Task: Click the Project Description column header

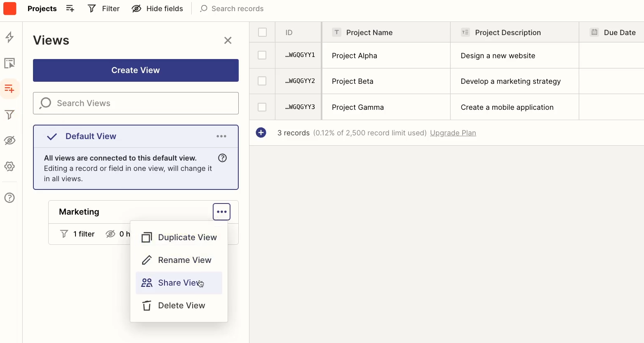Action: pyautogui.click(x=515, y=32)
